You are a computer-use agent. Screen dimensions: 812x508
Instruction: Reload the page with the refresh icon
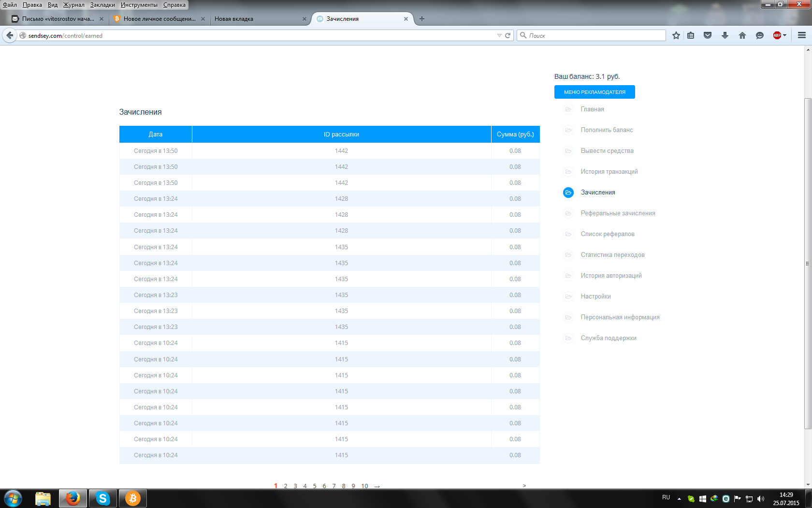[x=508, y=35]
